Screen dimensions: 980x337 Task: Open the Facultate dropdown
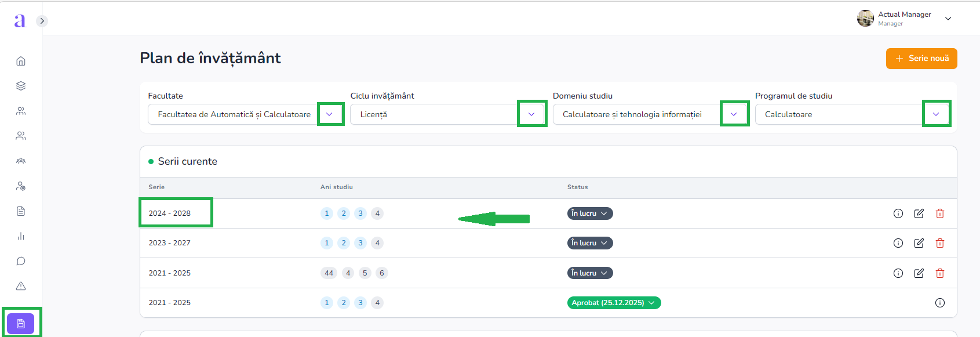point(330,114)
